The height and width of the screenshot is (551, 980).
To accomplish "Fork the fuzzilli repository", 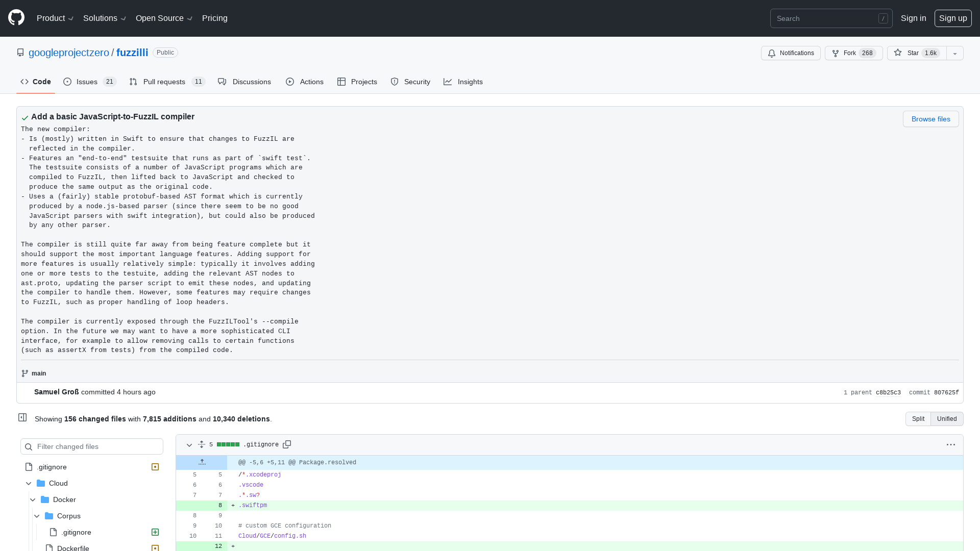I will 853,53.
